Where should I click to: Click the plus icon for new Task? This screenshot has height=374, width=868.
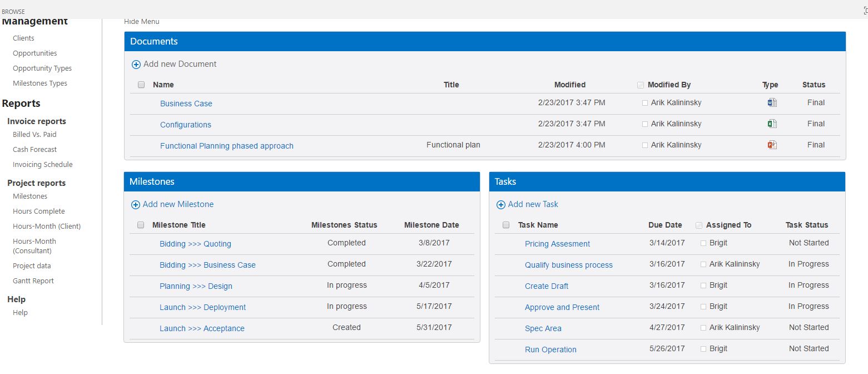[501, 205]
